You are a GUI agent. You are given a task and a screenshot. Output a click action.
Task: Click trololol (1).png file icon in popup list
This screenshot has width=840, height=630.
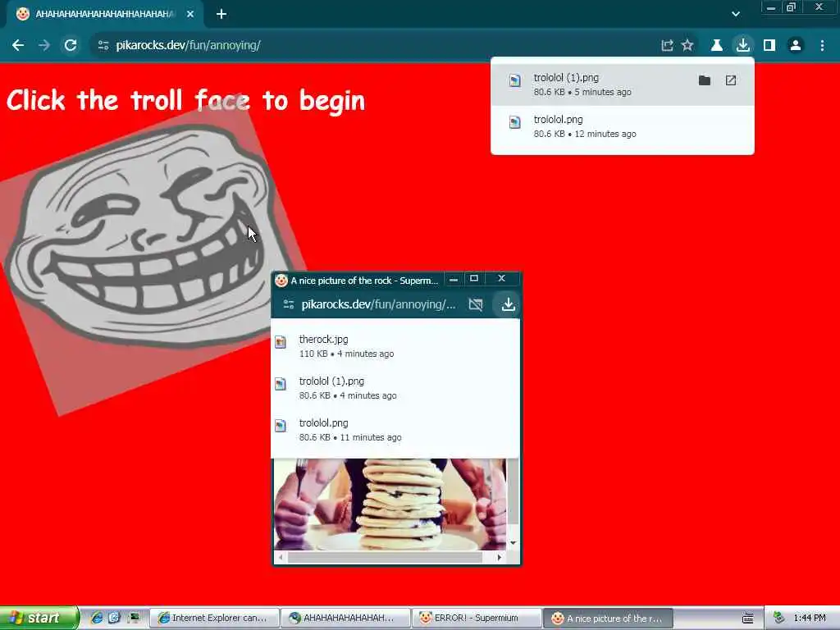coord(281,384)
